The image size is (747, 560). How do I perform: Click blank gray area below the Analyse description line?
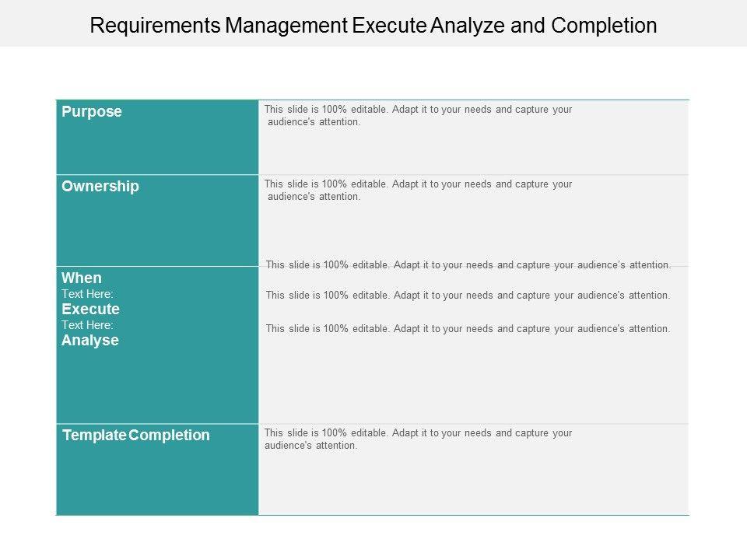point(473,381)
